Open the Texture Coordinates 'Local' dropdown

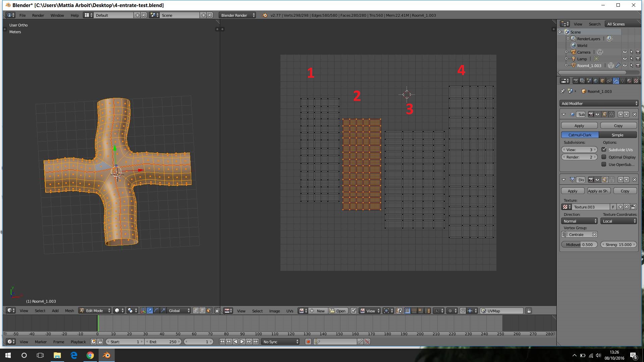[618, 221]
